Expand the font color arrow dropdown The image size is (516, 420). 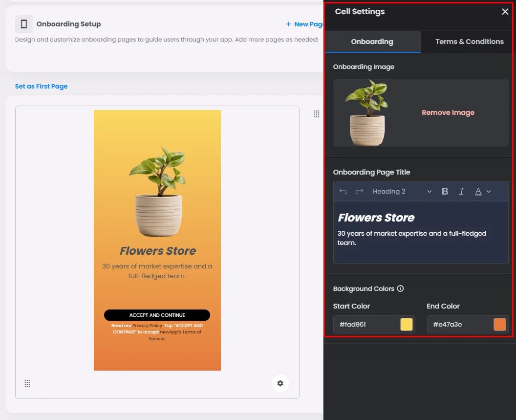tap(489, 191)
